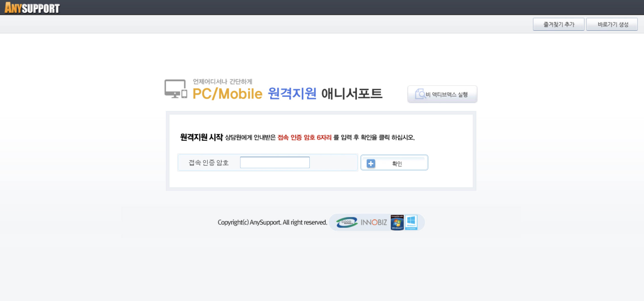Click the 원격지원 시작 heading
Image resolution: width=644 pixels, height=301 pixels.
pyautogui.click(x=201, y=137)
